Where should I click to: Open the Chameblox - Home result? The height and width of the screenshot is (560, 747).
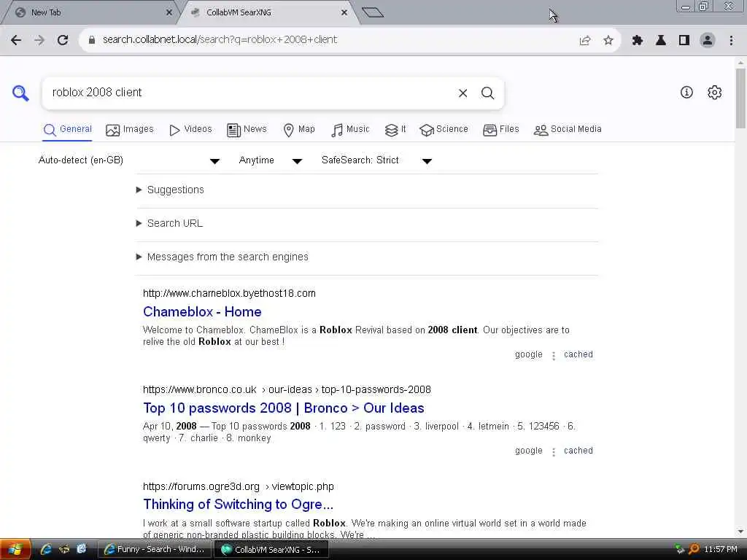tap(202, 312)
